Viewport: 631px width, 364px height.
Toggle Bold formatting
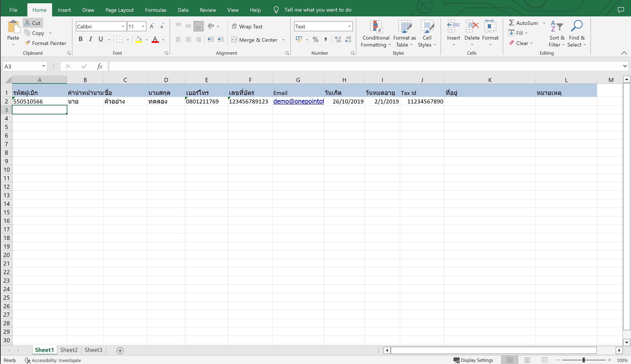(81, 39)
